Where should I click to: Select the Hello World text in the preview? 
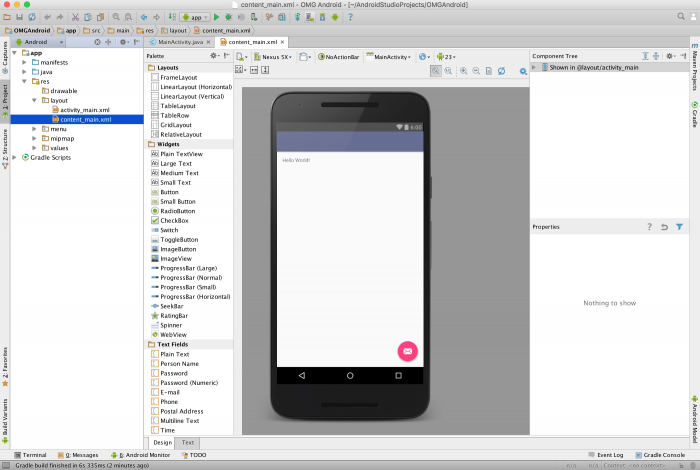(x=296, y=160)
